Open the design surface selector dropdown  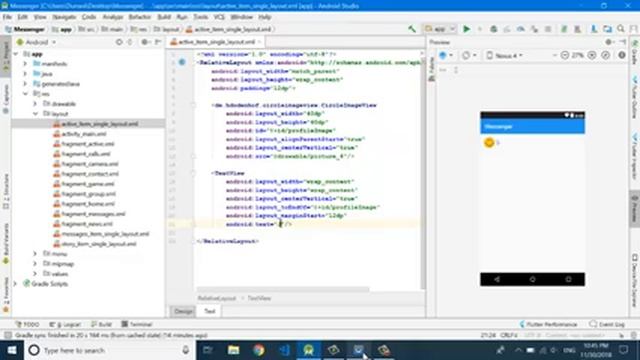446,55
